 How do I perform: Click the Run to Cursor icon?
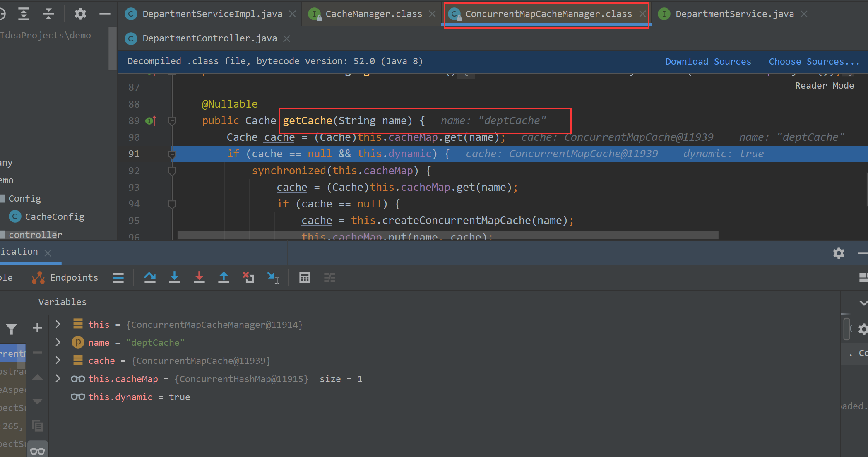tap(273, 277)
